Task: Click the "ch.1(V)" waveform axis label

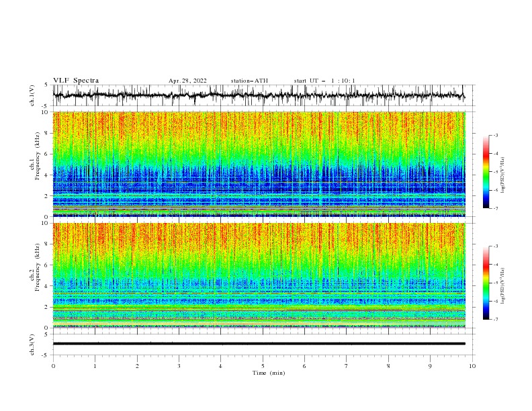Action: (32, 95)
